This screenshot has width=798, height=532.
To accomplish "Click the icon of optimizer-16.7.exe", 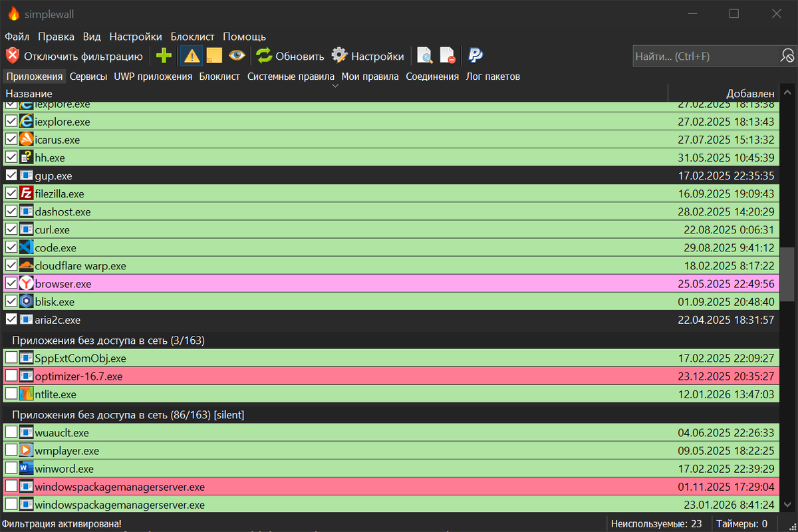I will coord(27,376).
